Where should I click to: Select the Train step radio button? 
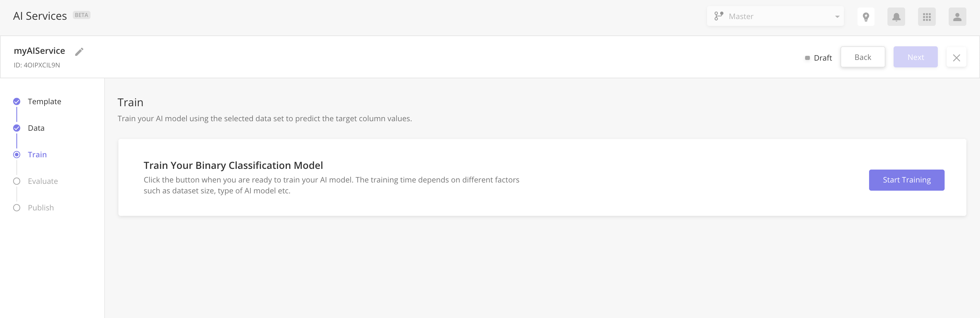pos(16,155)
